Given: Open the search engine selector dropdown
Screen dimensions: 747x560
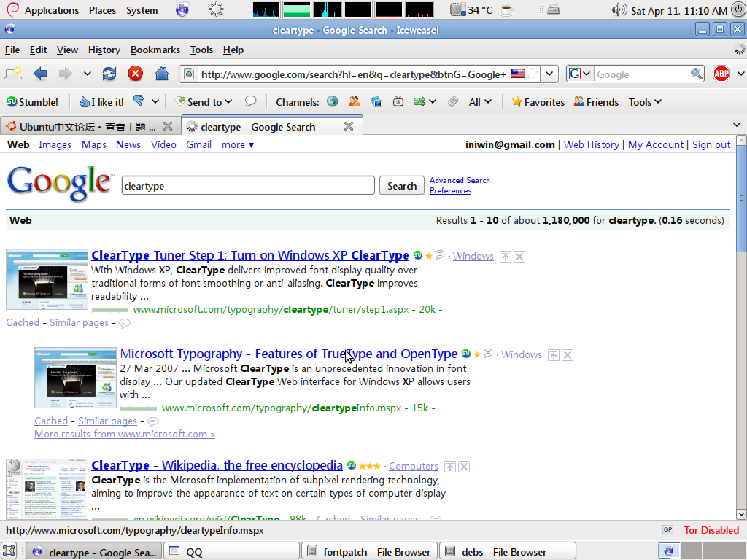Looking at the screenshot, I should [x=580, y=74].
